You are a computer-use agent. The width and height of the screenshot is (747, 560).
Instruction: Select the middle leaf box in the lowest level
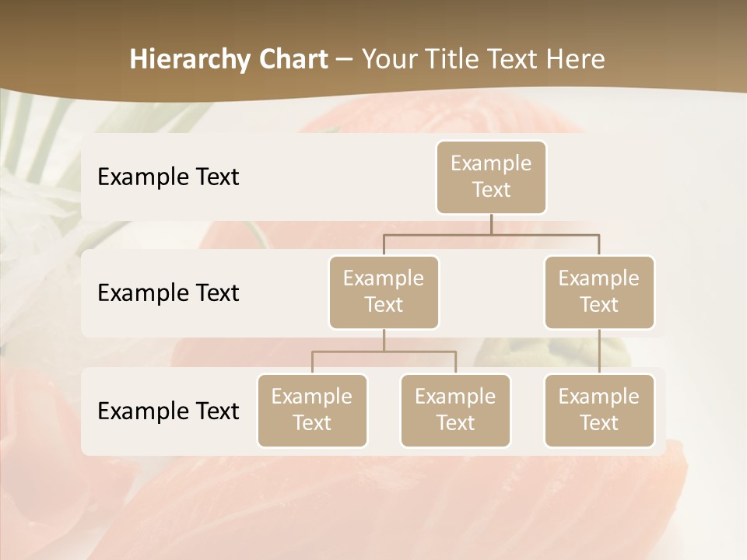pyautogui.click(x=455, y=410)
